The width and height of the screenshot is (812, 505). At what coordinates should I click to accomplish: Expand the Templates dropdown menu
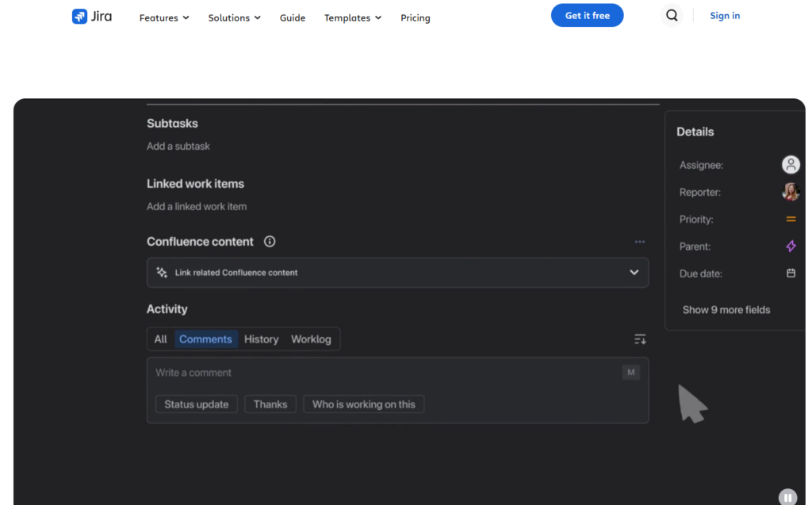(353, 17)
